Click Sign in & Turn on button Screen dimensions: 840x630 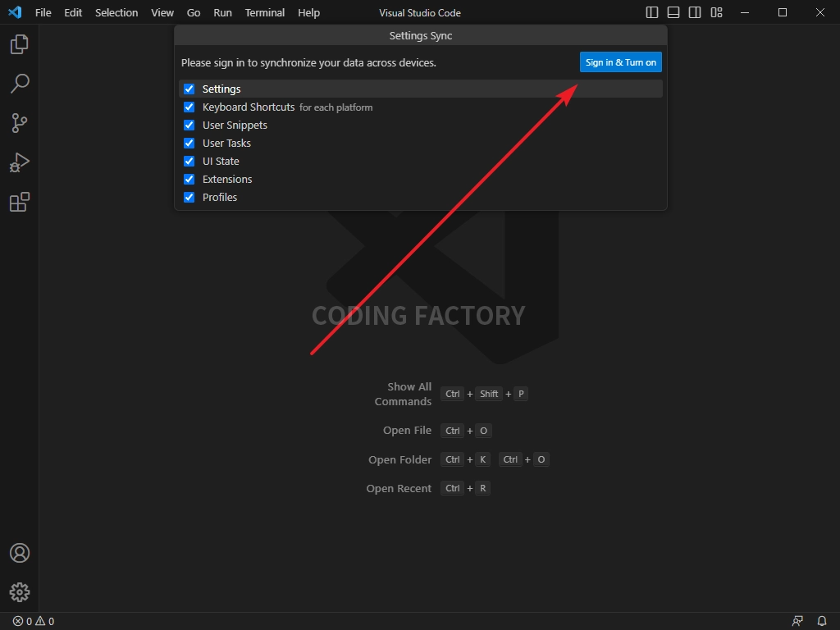pos(621,62)
